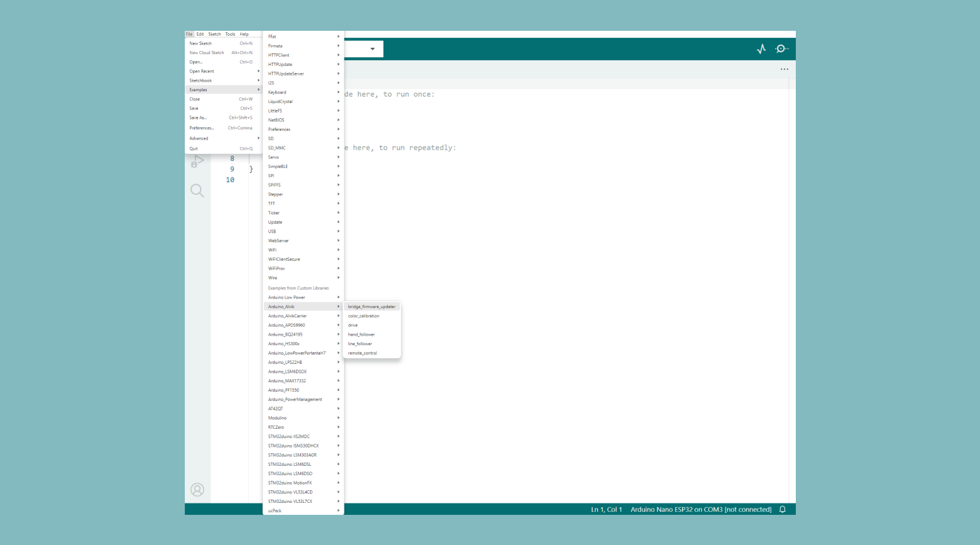Click the Arduino Nano ESP32 board status
The height and width of the screenshot is (545, 980).
point(701,510)
